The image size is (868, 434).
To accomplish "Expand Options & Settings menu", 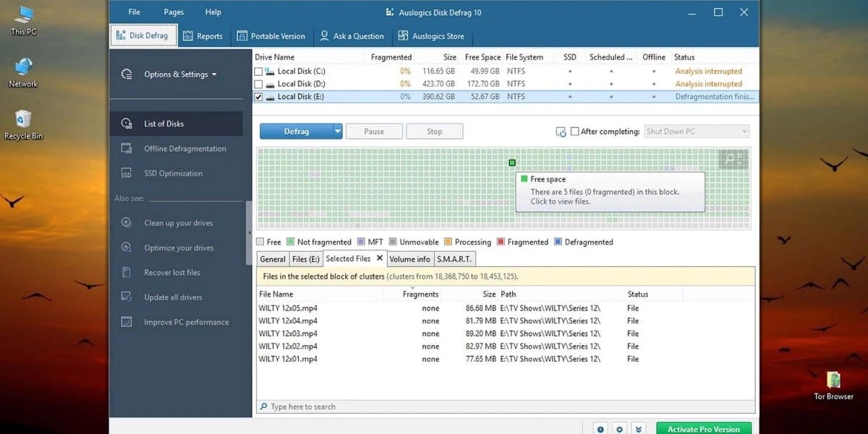I will click(176, 75).
